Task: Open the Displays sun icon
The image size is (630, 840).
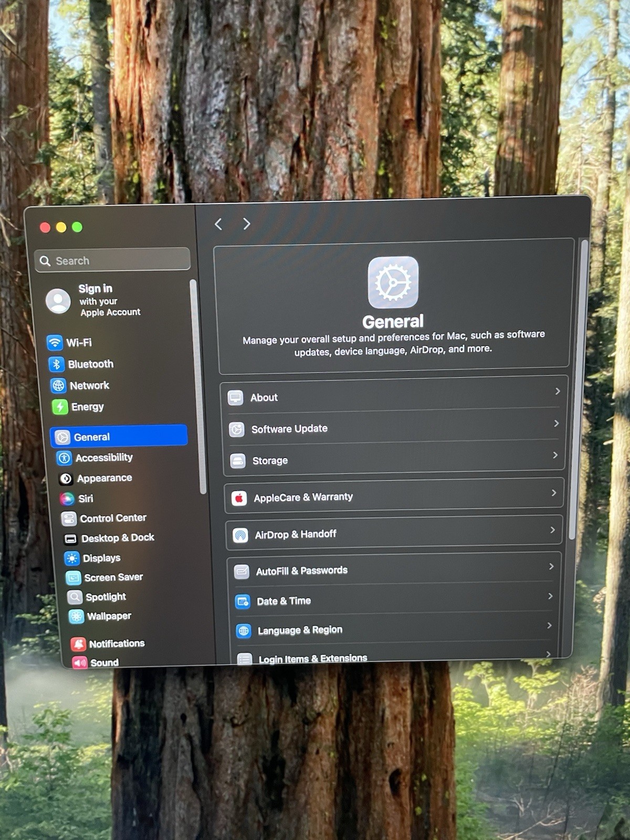Action: (x=72, y=559)
